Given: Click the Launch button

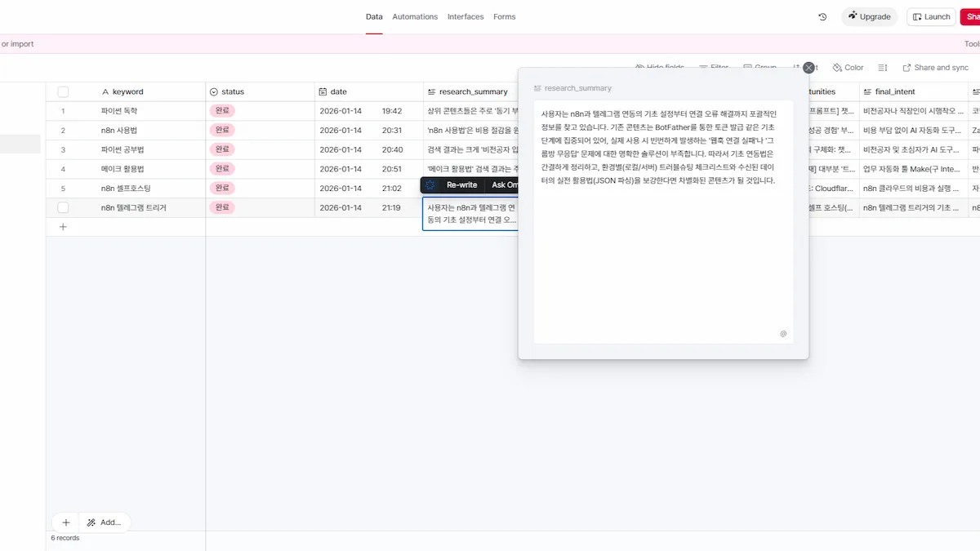Looking at the screenshot, I should pyautogui.click(x=931, y=16).
